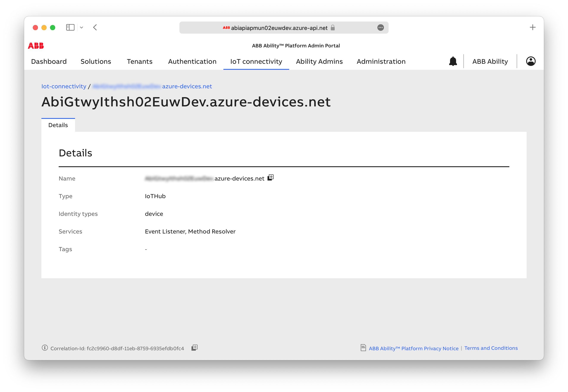Click the ABB logo in the portal header
Image resolution: width=568 pixels, height=392 pixels.
click(x=36, y=46)
